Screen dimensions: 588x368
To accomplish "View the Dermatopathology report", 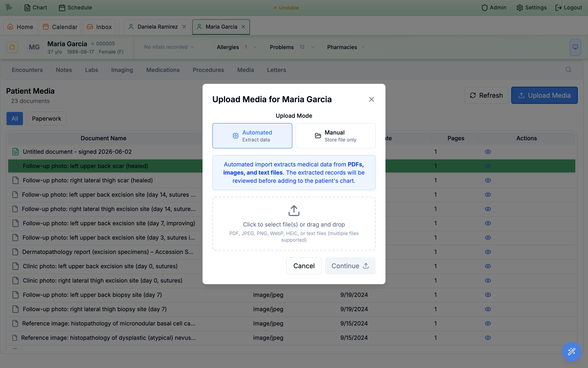I will (488, 252).
